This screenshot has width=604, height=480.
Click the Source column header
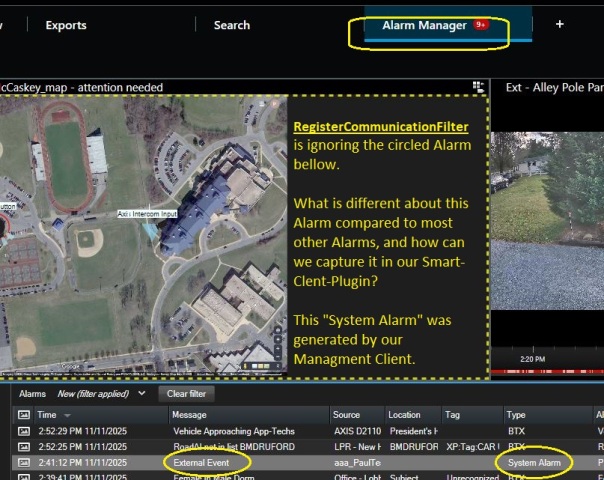click(x=346, y=414)
